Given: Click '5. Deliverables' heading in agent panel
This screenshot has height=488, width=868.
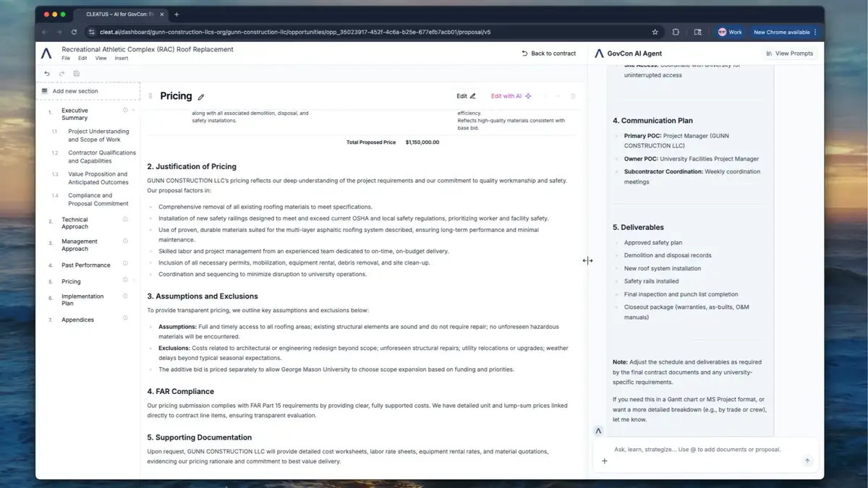Looking at the screenshot, I should [638, 227].
